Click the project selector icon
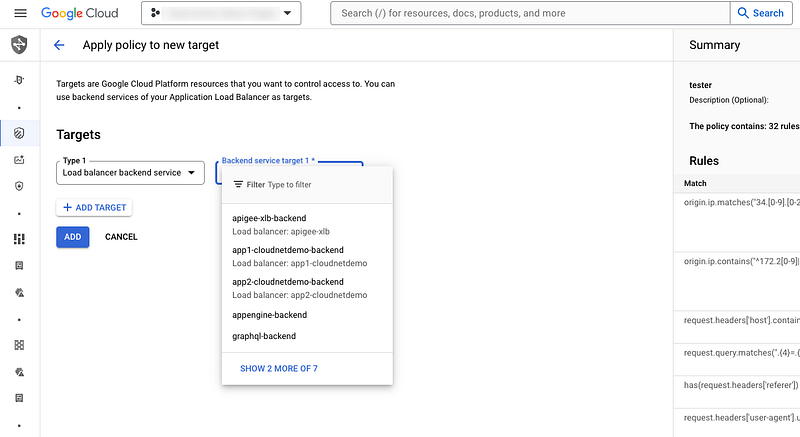800x437 pixels. coord(155,13)
